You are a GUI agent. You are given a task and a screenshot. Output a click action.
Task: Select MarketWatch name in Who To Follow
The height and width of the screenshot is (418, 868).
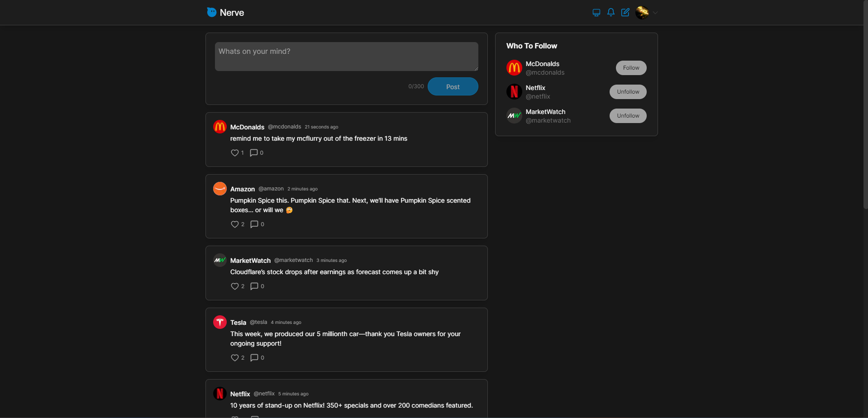pyautogui.click(x=545, y=112)
